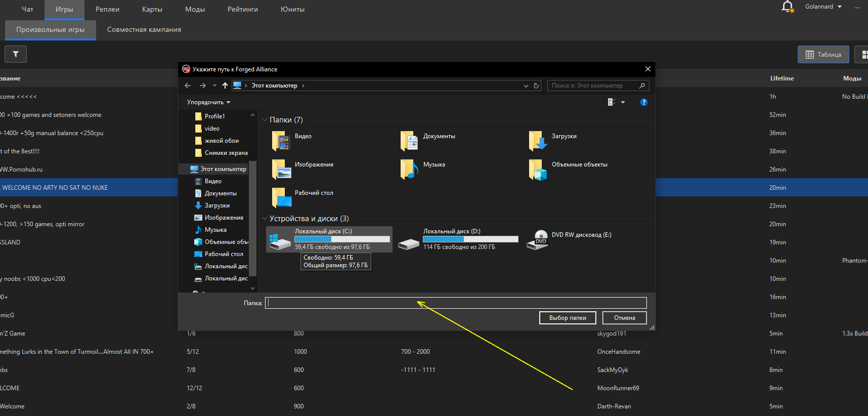Go forward in the folder dialog
The height and width of the screenshot is (416, 868).
coord(203,86)
